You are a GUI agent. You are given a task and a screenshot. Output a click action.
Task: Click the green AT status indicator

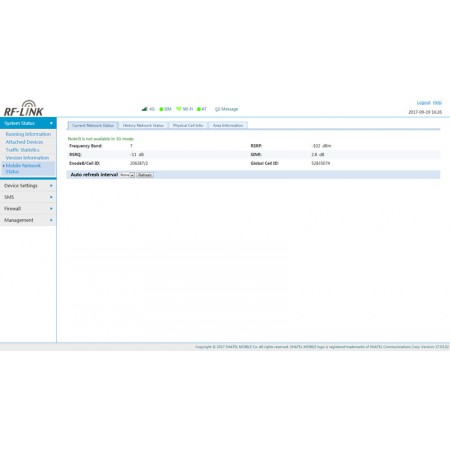199,109
